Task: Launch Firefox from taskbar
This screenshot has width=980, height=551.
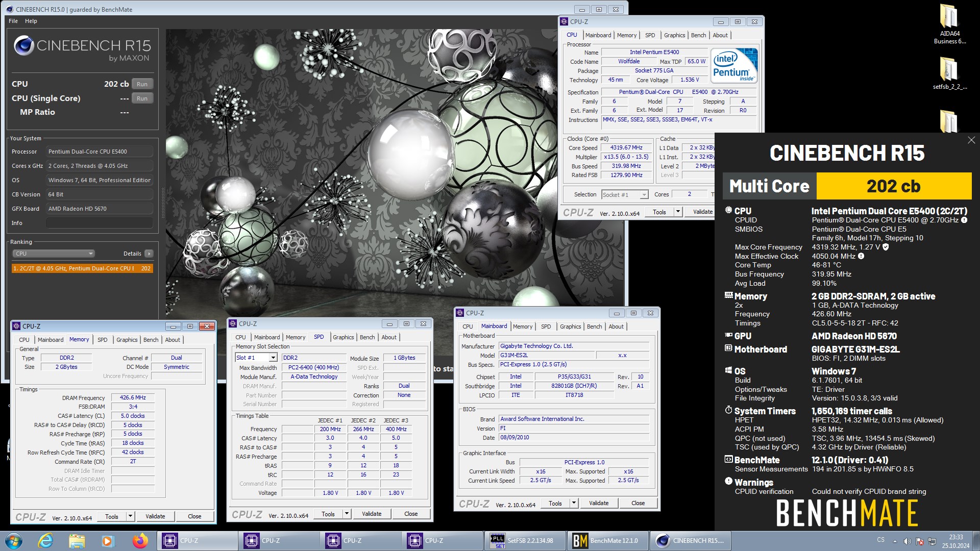Action: pos(140,541)
